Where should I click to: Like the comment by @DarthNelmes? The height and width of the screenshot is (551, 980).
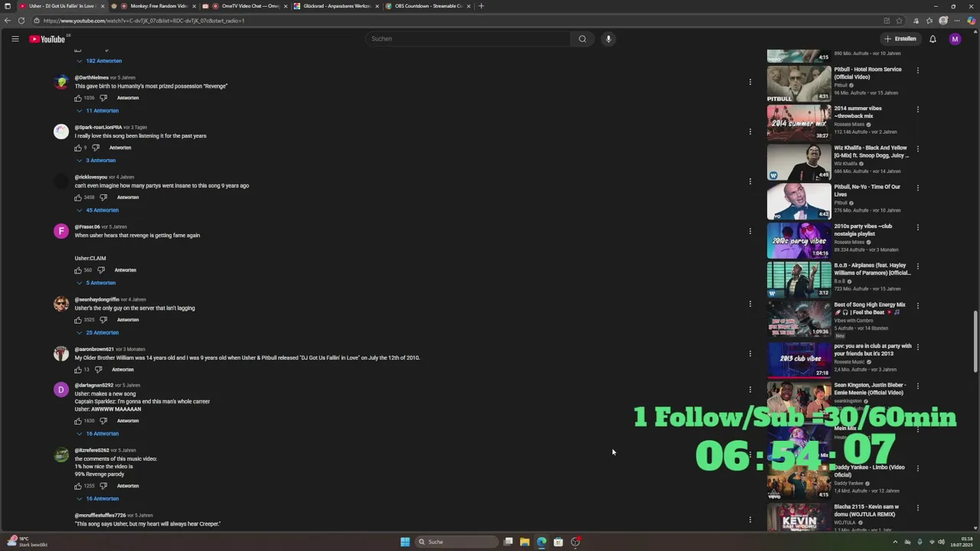77,98
